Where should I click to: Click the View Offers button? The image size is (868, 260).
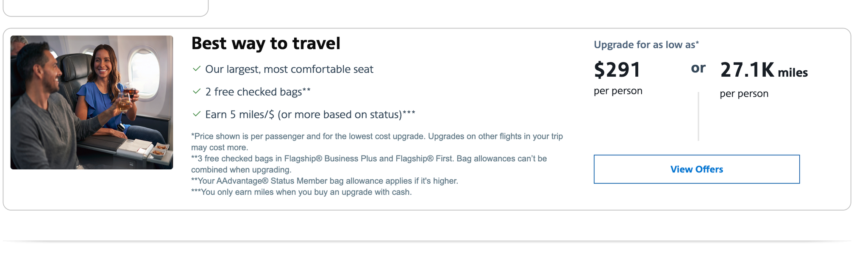(696, 169)
